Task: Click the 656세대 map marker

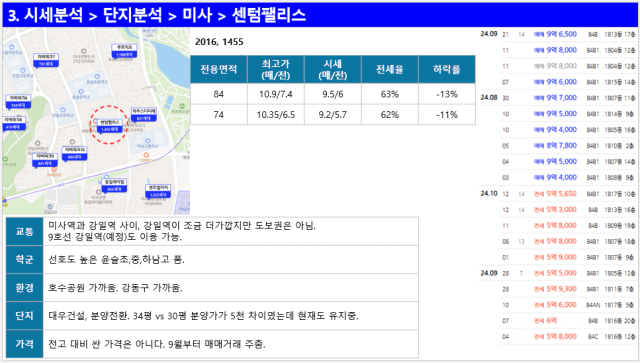Action: (74, 154)
